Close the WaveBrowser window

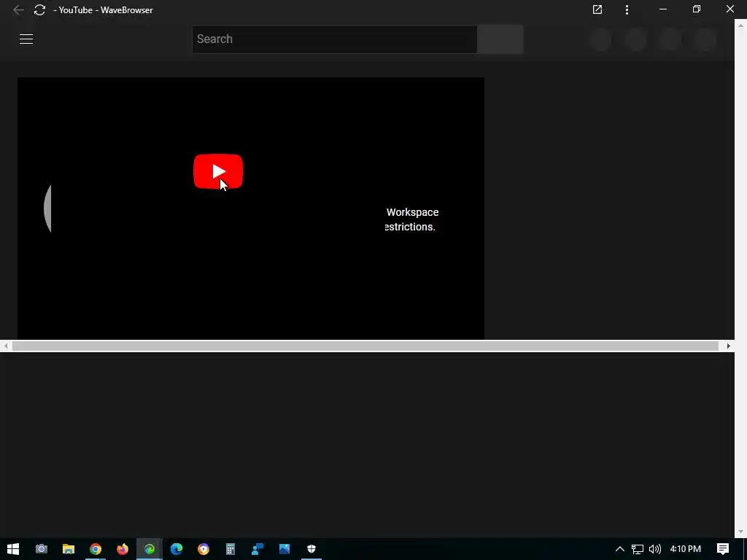point(729,9)
